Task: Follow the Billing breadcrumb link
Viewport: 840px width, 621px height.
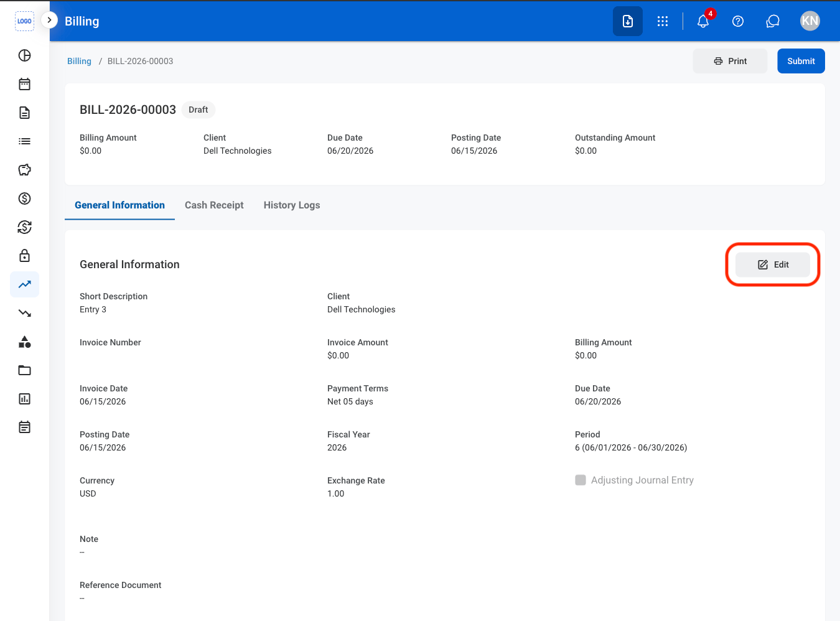Action: tap(79, 61)
